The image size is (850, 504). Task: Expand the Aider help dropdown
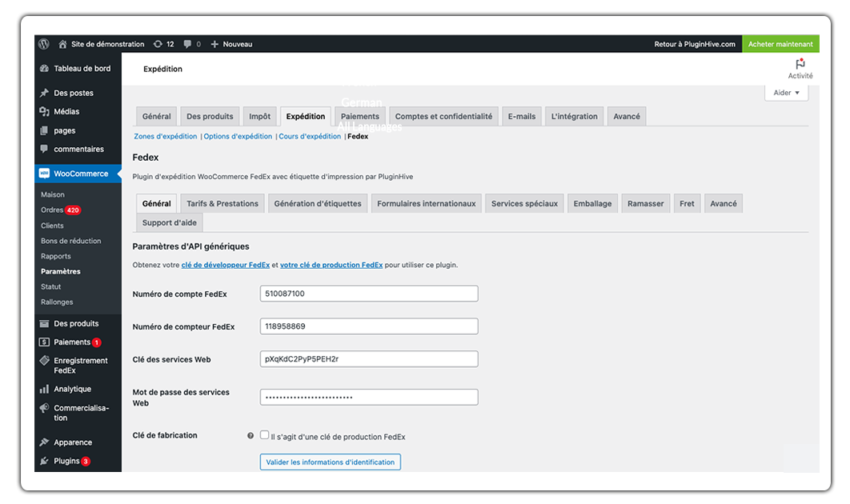[x=786, y=93]
